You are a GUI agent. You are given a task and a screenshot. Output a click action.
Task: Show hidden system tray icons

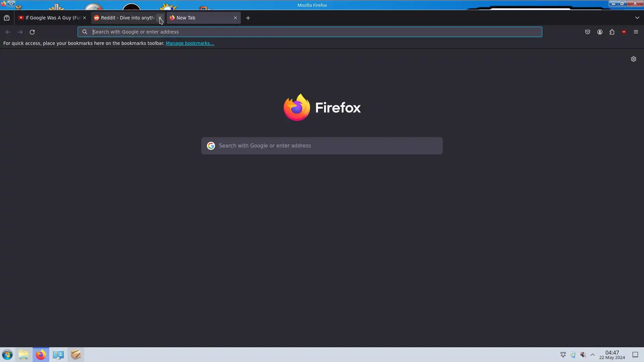point(593,355)
